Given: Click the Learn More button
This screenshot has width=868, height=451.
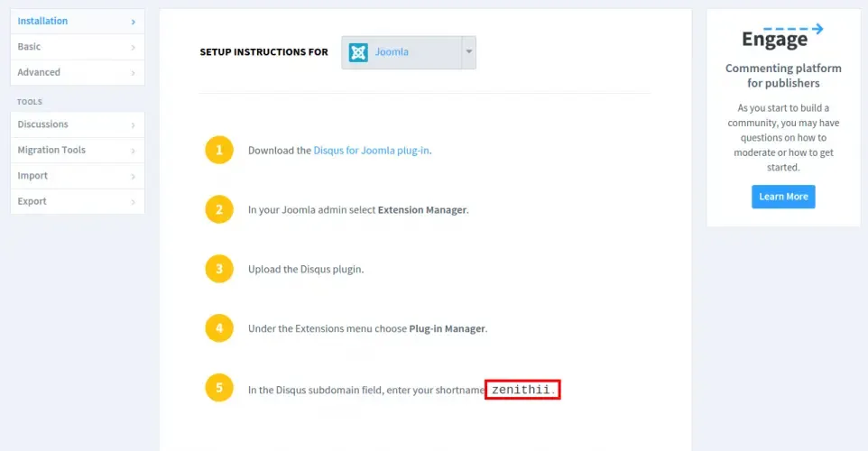Looking at the screenshot, I should 783,197.
